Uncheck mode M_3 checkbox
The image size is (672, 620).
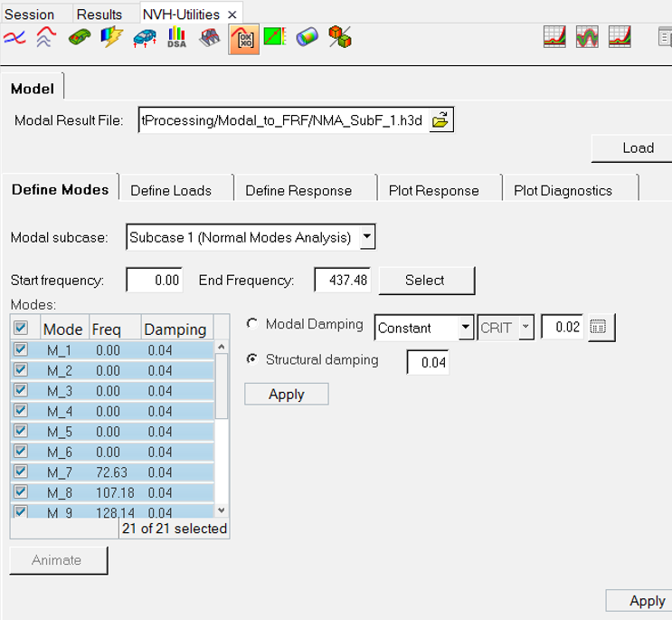(x=21, y=390)
